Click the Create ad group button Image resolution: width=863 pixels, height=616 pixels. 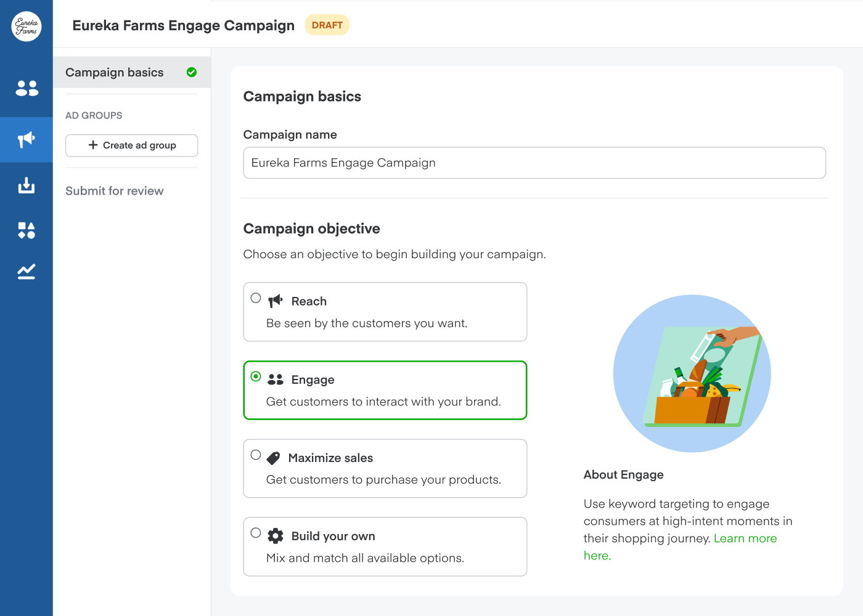click(131, 145)
